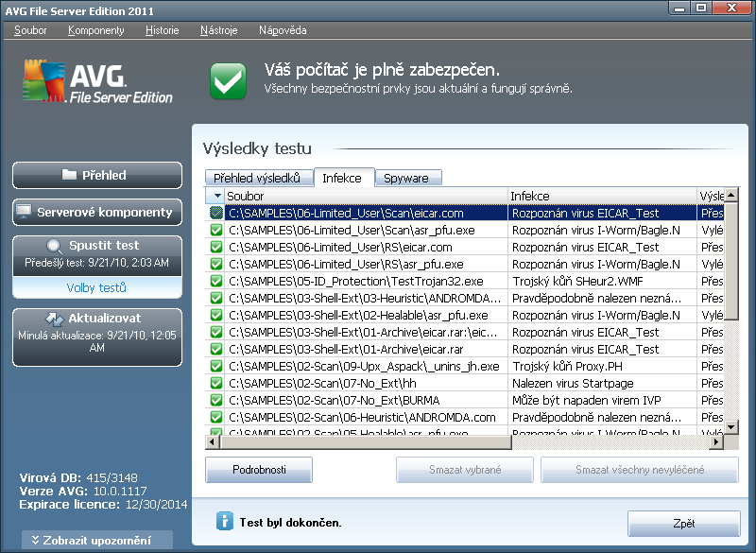Open the Komponenty menu

(96, 30)
